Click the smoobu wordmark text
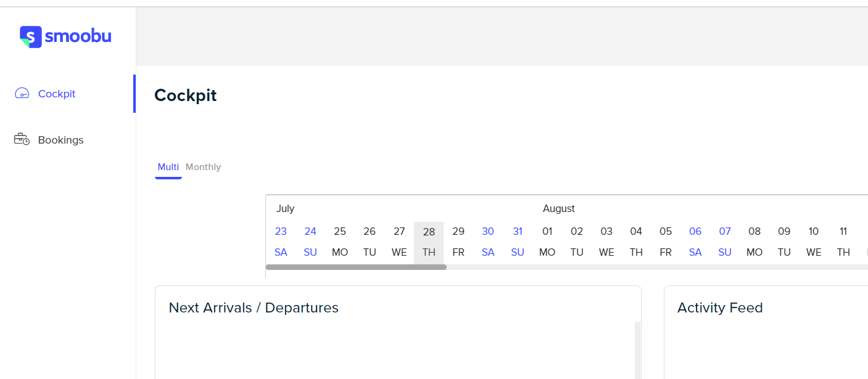 coord(78,36)
